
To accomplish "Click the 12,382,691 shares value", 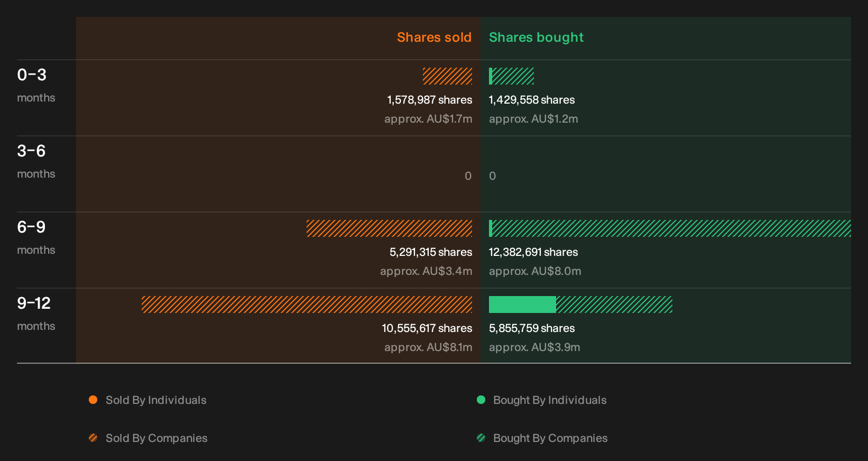I will pos(533,252).
